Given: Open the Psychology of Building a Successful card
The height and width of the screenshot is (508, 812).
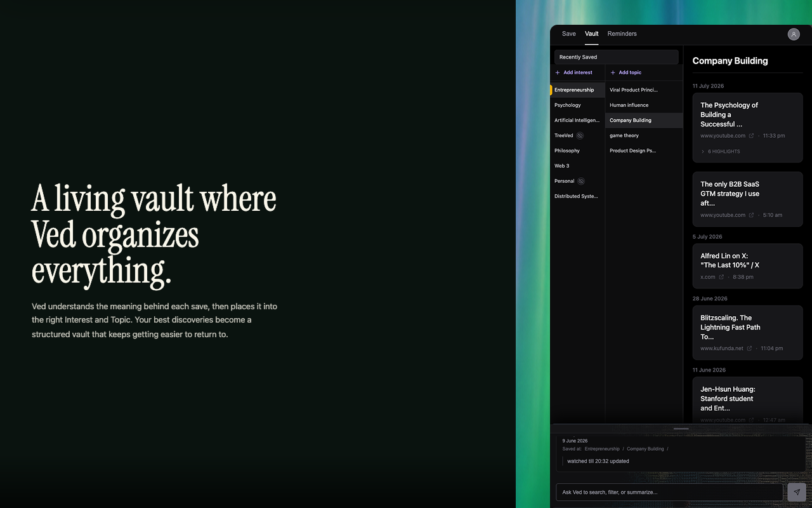Looking at the screenshot, I should pos(748,128).
